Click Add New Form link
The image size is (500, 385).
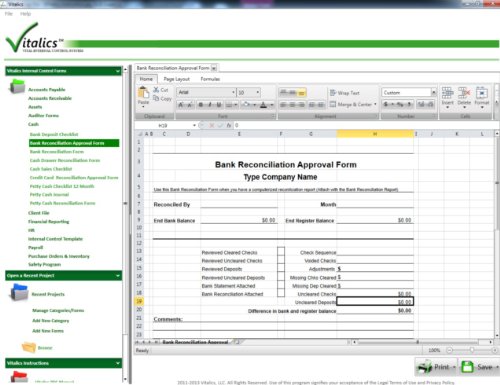coord(48,331)
